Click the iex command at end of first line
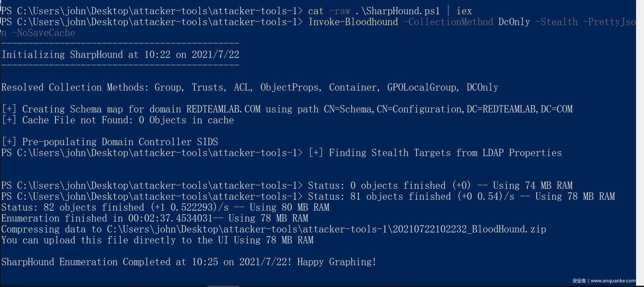The width and height of the screenshot is (644, 287). (464, 11)
